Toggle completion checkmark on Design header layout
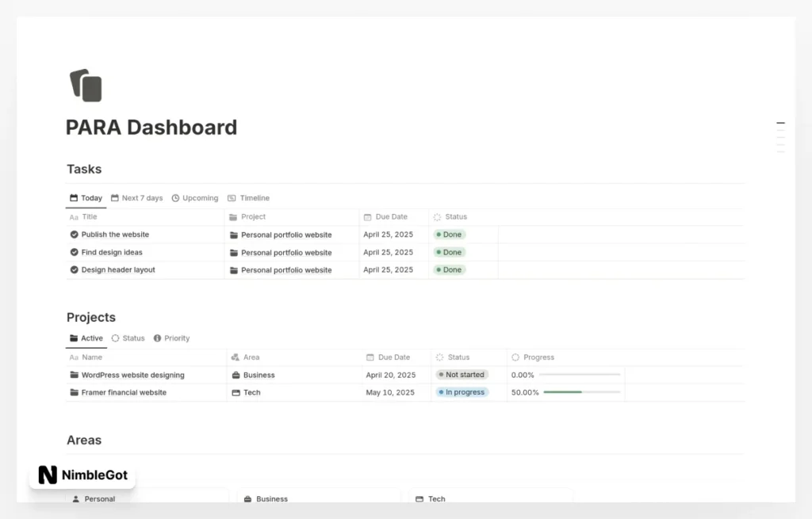812x519 pixels. [74, 269]
